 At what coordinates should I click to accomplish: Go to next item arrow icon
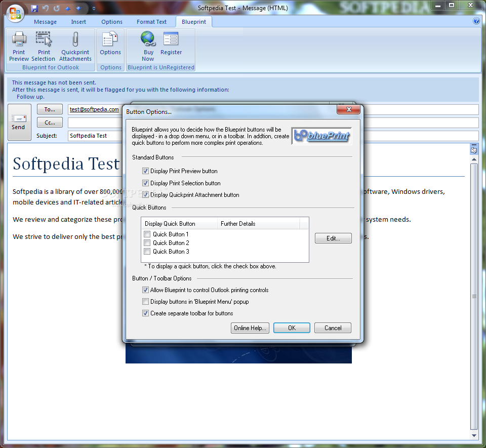click(x=78, y=9)
